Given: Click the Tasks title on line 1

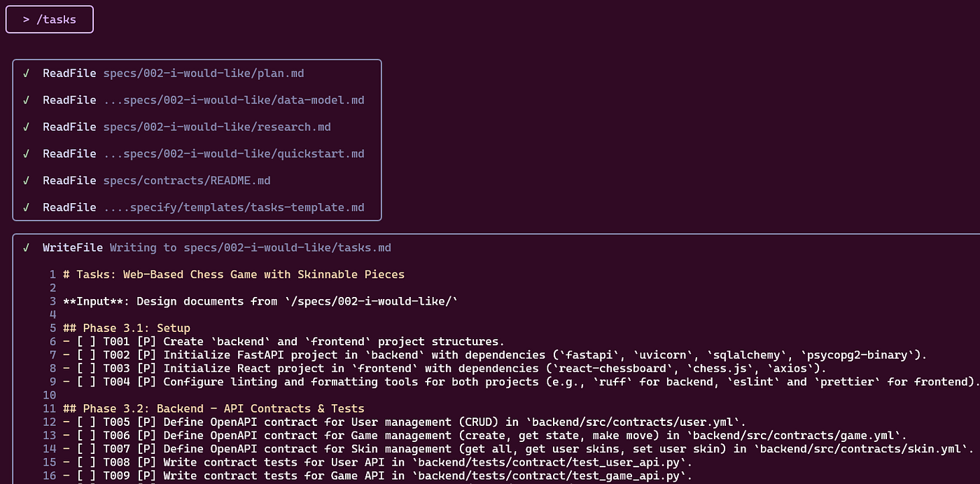Looking at the screenshot, I should click(234, 275).
